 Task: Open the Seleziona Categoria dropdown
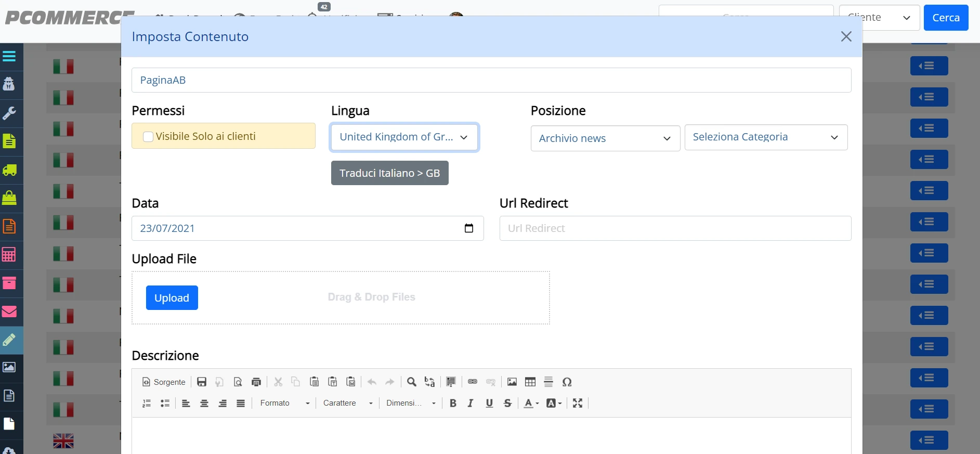click(x=766, y=137)
